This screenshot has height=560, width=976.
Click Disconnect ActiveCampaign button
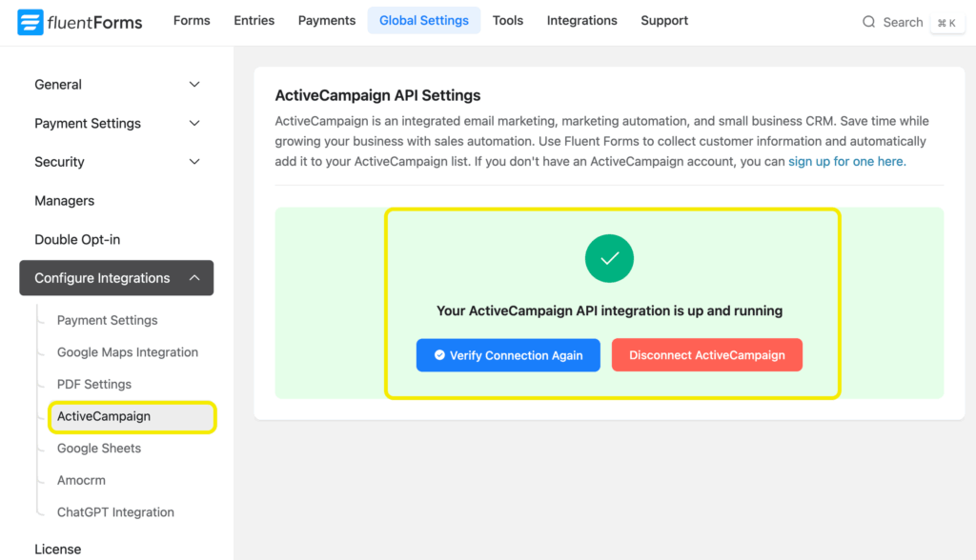point(706,355)
